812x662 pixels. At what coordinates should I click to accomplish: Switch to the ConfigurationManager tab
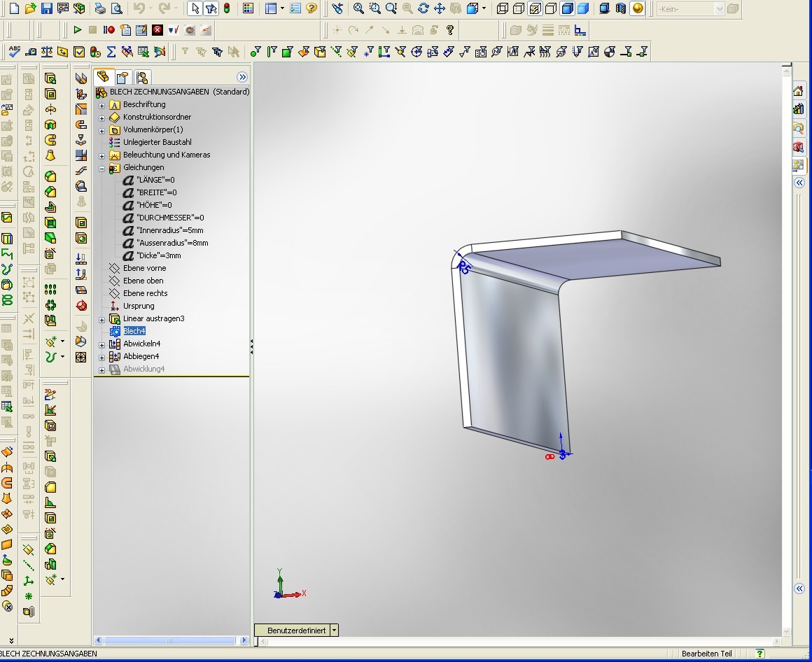tap(141, 78)
